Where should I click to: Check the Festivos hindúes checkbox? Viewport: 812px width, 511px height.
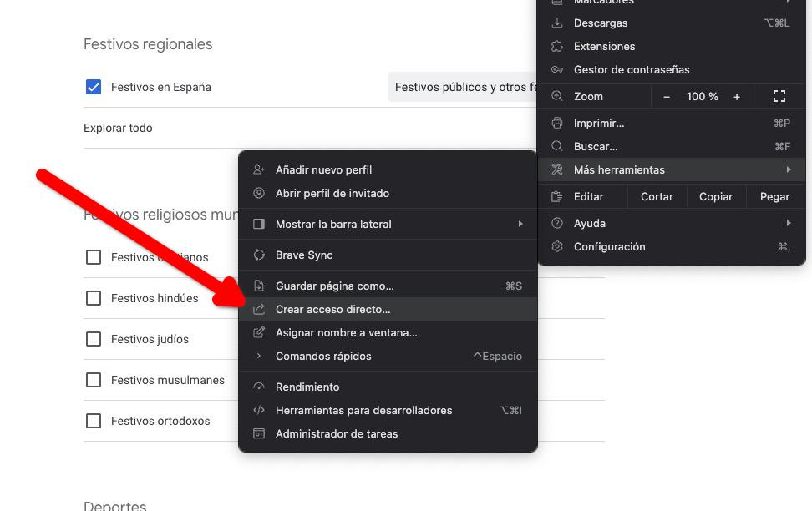94,298
